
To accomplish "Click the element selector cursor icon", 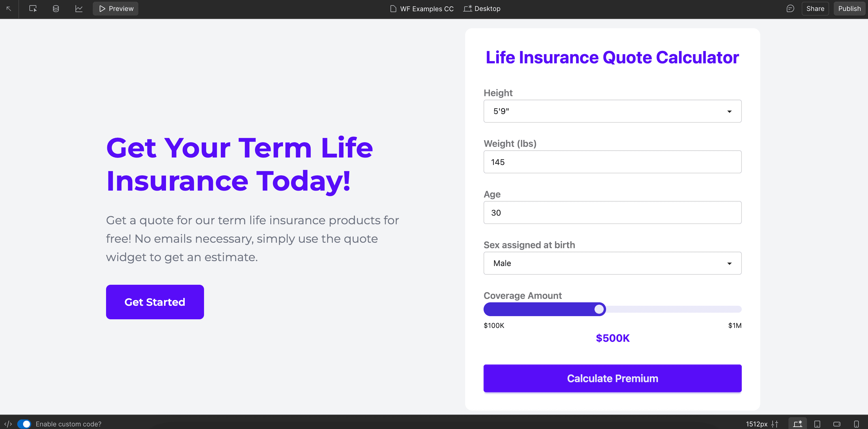I will [33, 9].
